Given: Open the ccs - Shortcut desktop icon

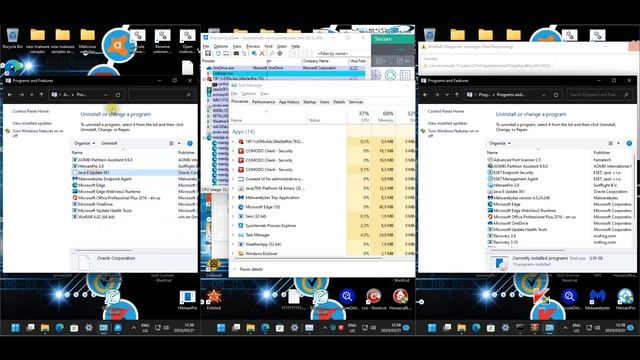Looking at the screenshot, I should click(x=373, y=299).
